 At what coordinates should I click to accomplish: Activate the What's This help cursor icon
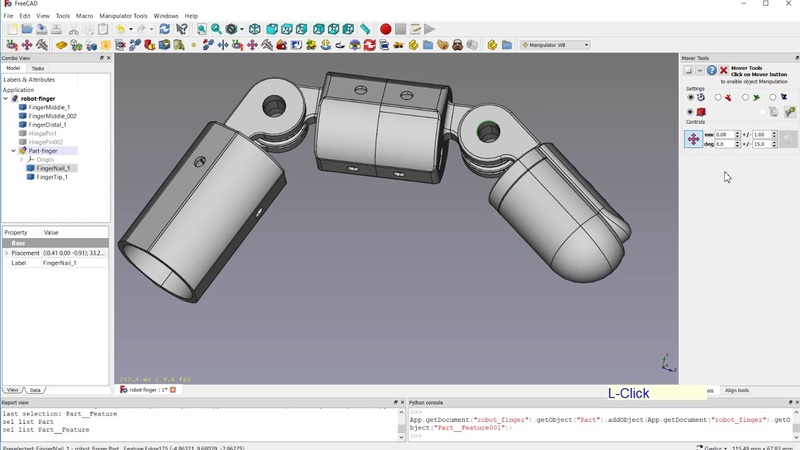(x=181, y=29)
